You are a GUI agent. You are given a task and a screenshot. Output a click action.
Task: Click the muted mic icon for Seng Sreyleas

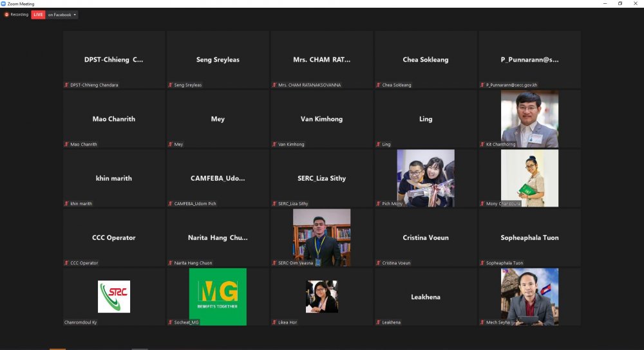(x=170, y=85)
